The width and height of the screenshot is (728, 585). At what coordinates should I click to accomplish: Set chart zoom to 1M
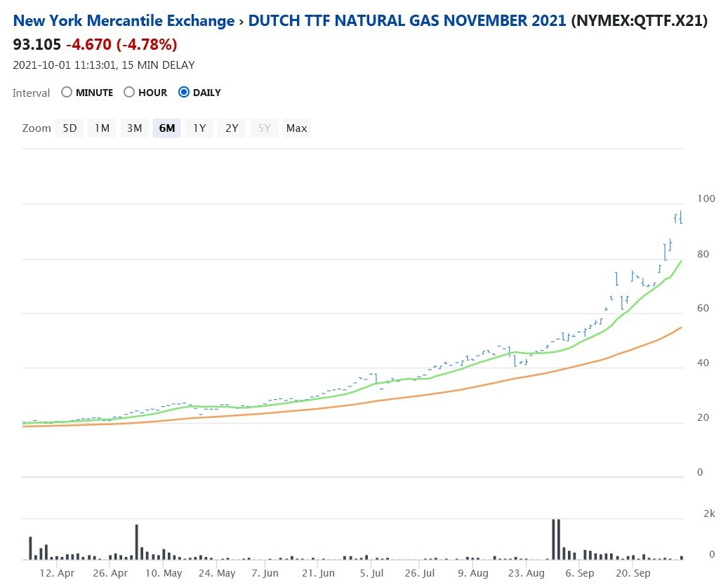pyautogui.click(x=102, y=128)
